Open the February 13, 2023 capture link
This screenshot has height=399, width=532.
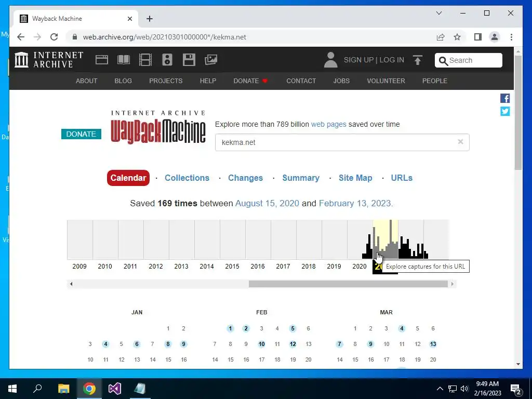pos(355,203)
